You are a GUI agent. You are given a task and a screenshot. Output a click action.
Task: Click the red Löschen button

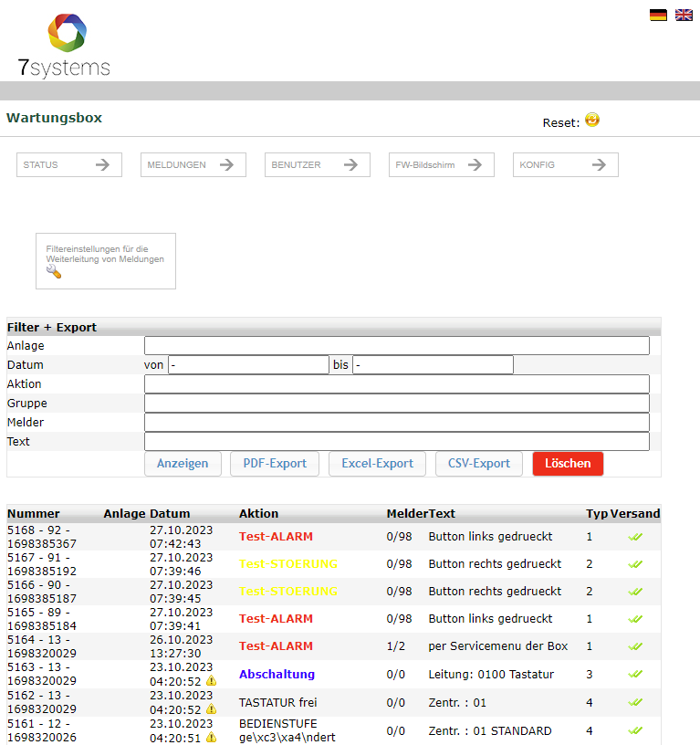point(568,464)
